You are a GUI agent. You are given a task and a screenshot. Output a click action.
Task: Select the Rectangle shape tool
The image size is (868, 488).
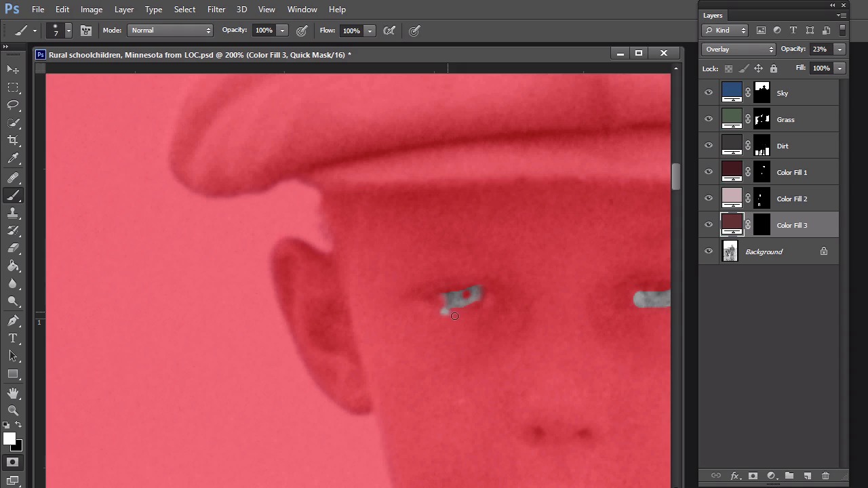pyautogui.click(x=13, y=373)
